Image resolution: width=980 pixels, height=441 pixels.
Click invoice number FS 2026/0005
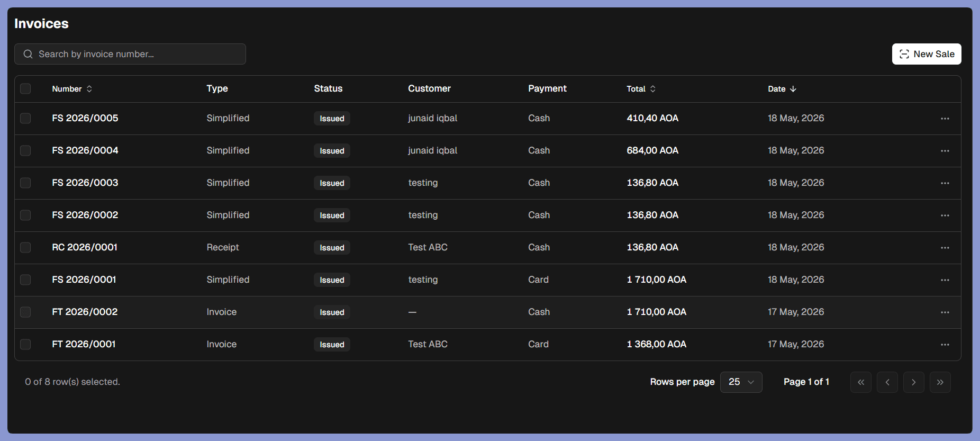click(85, 118)
